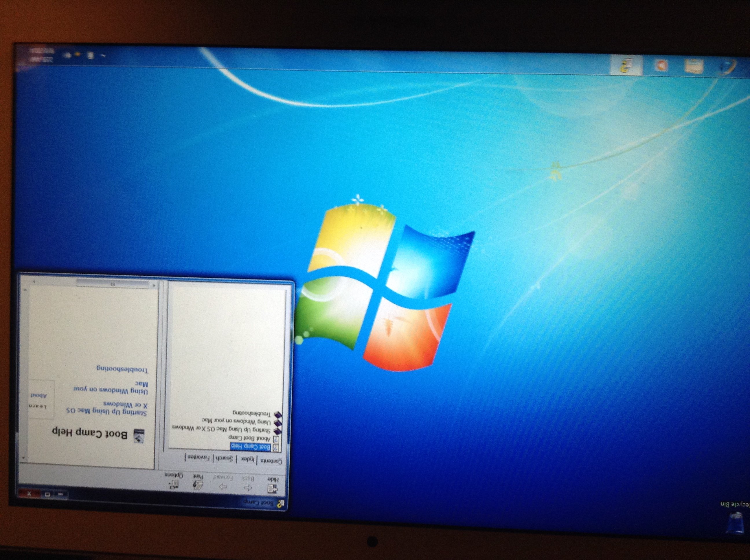This screenshot has width=750, height=560.
Task: Open the blue Troubleshooting link in content pane
Action: click(x=122, y=369)
